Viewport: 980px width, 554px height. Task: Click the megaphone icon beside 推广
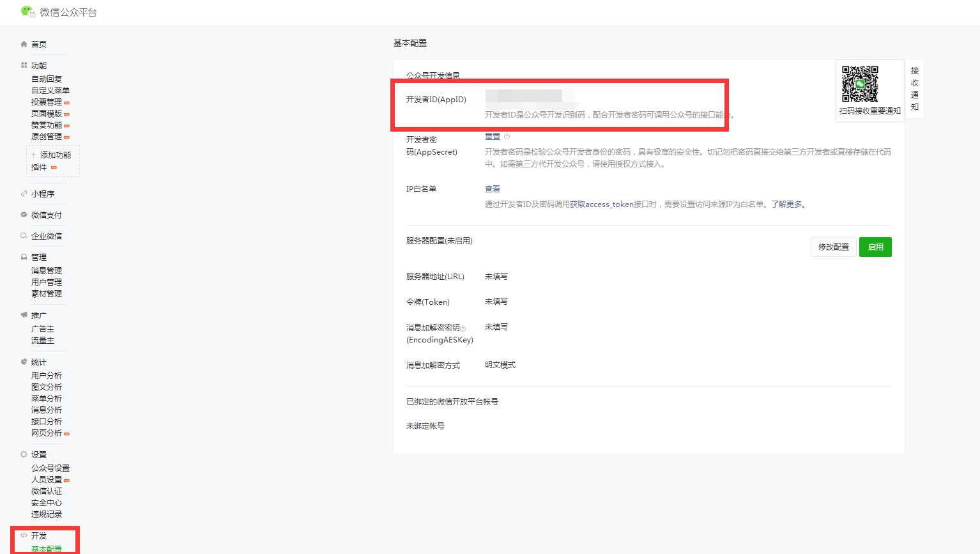pos(24,315)
